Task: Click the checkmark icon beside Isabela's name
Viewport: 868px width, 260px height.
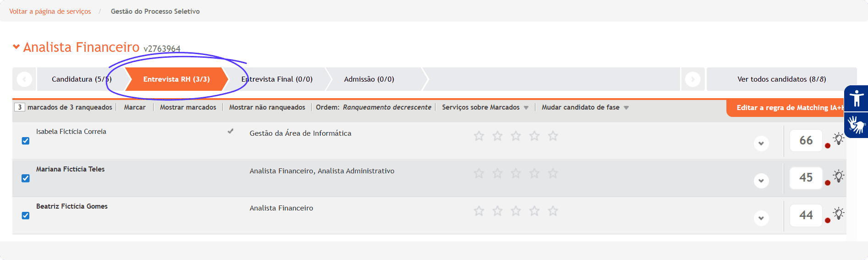Action: (231, 131)
